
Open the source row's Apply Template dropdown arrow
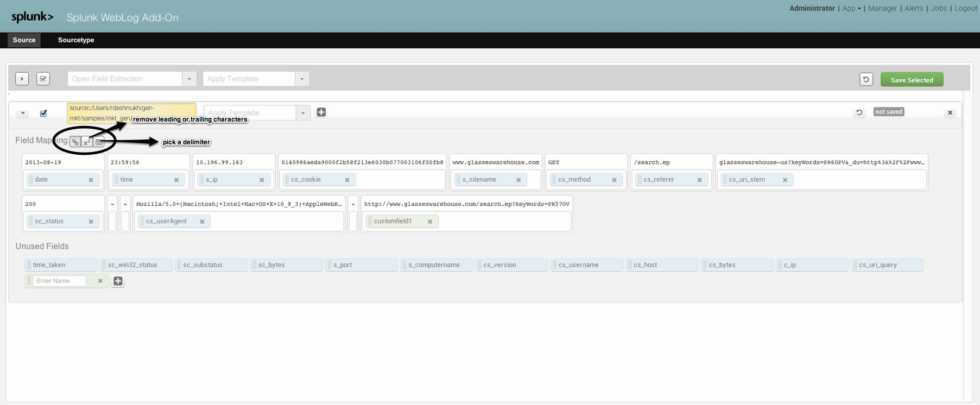tap(303, 112)
